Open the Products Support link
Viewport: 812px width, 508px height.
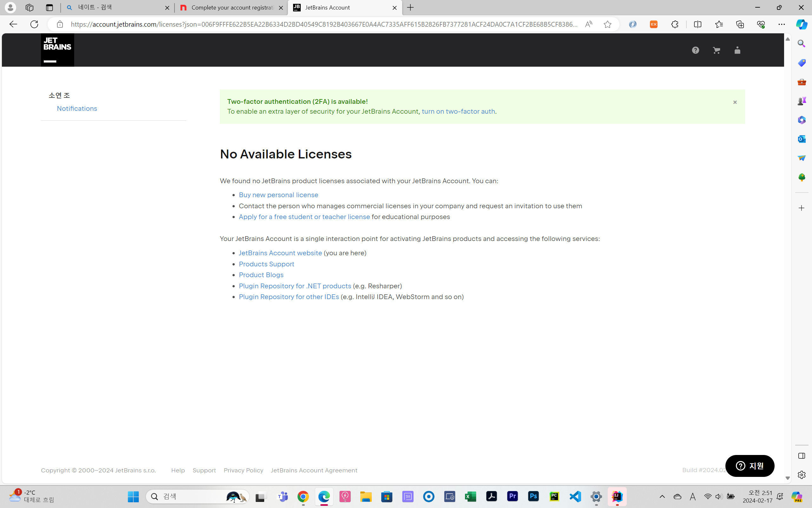coord(266,264)
